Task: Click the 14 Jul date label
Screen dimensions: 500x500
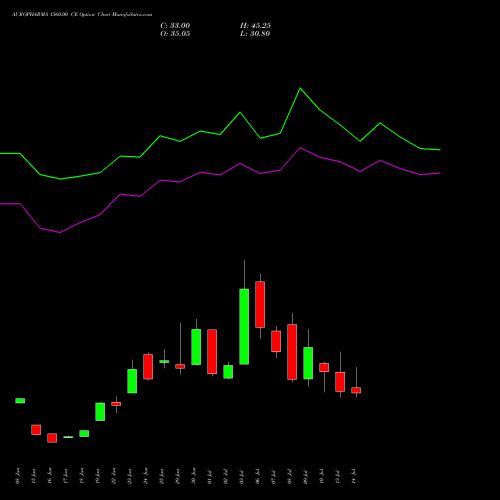Action: pyautogui.click(x=354, y=476)
